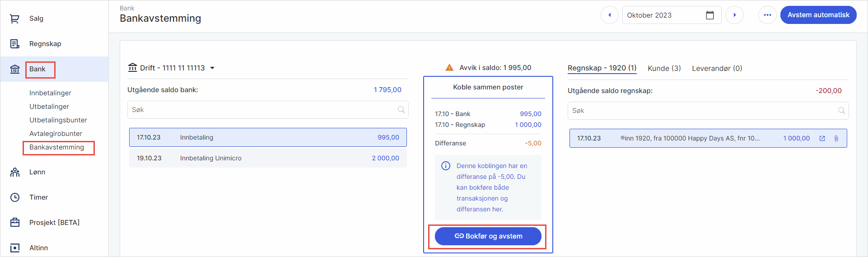868x257 pixels.
Task: Expand the Drift - 1111 11 11113 account dropdown
Action: (212, 68)
